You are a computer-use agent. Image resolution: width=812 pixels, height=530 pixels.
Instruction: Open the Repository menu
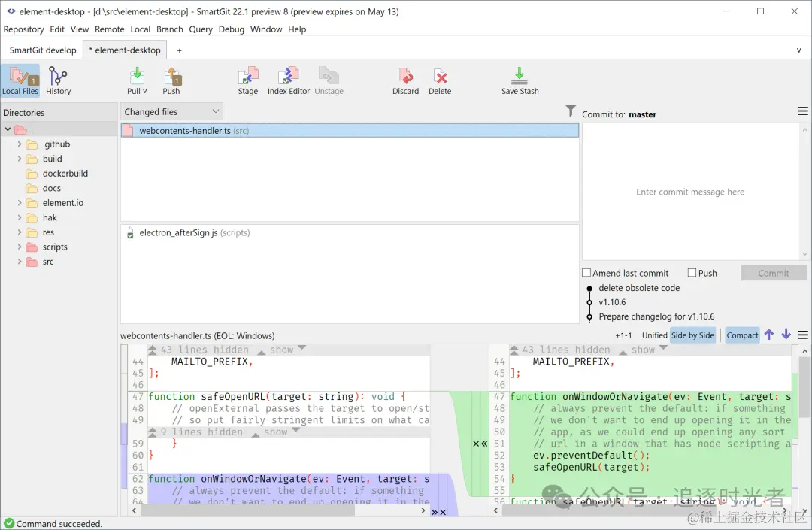click(x=23, y=29)
